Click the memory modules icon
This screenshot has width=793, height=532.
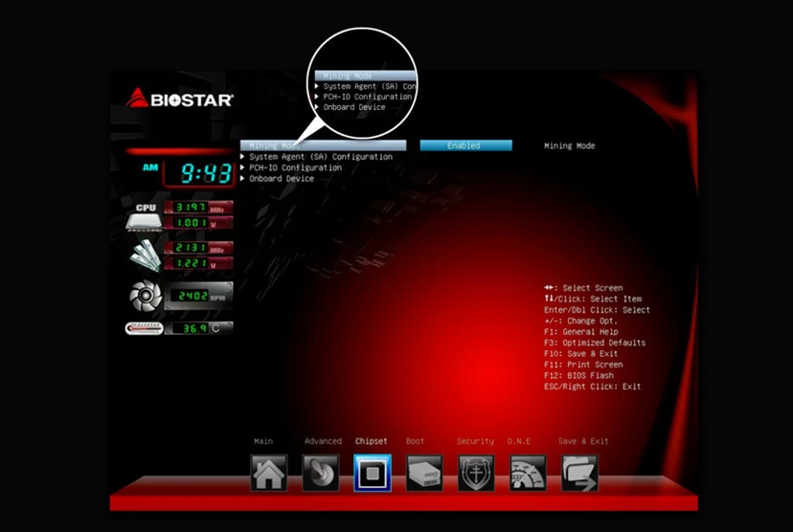(146, 255)
